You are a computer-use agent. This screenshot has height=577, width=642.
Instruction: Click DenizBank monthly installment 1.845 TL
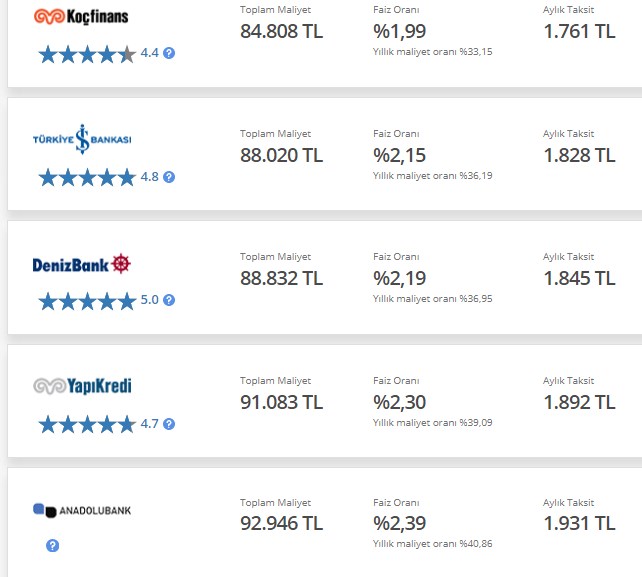(579, 278)
